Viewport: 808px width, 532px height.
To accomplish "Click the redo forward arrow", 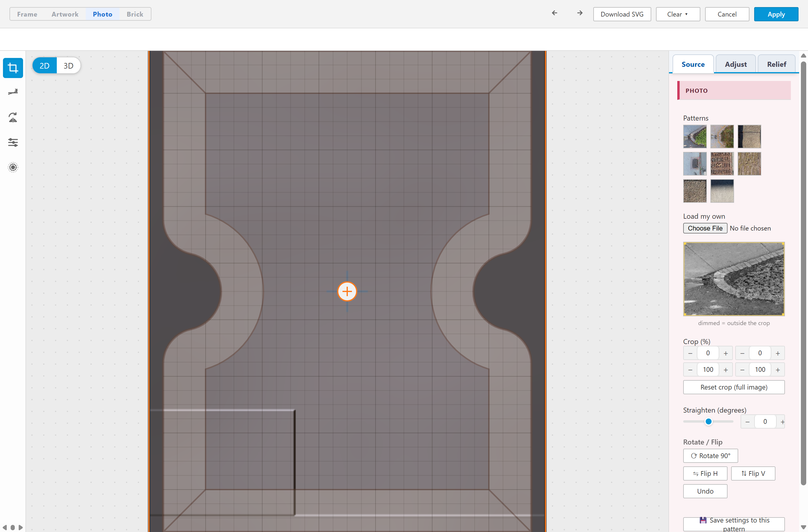I will coord(580,13).
